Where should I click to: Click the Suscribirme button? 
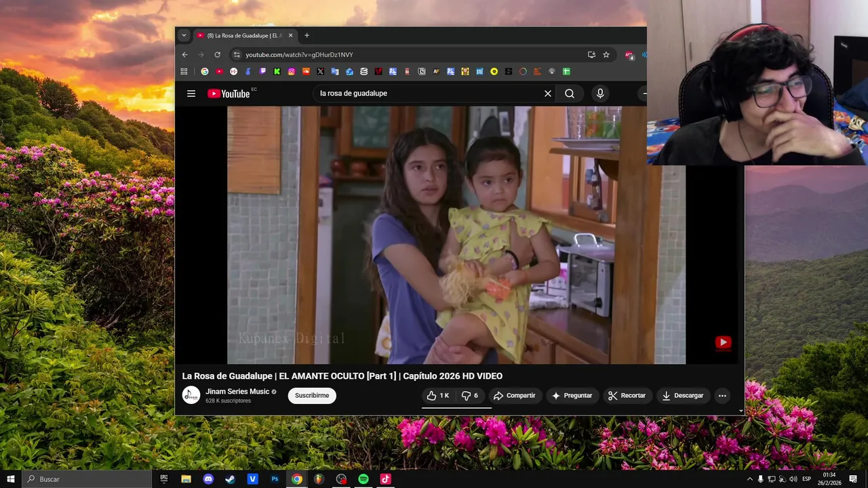(312, 396)
